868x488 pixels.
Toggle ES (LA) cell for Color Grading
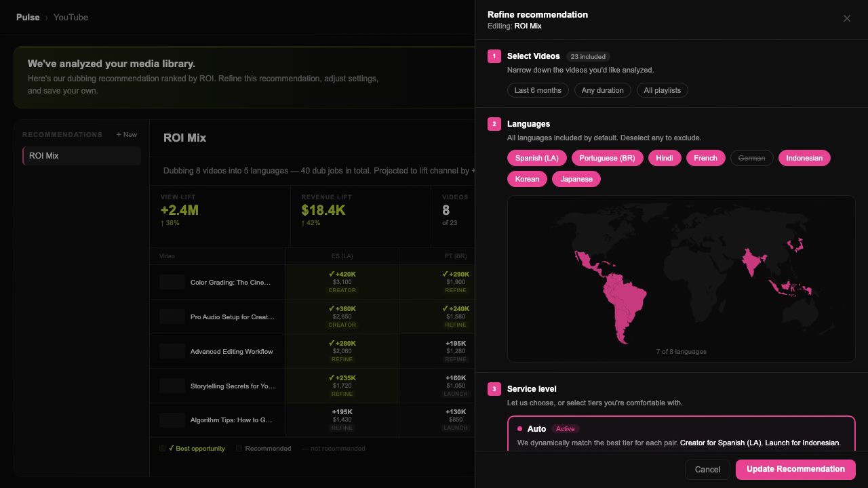(x=342, y=282)
